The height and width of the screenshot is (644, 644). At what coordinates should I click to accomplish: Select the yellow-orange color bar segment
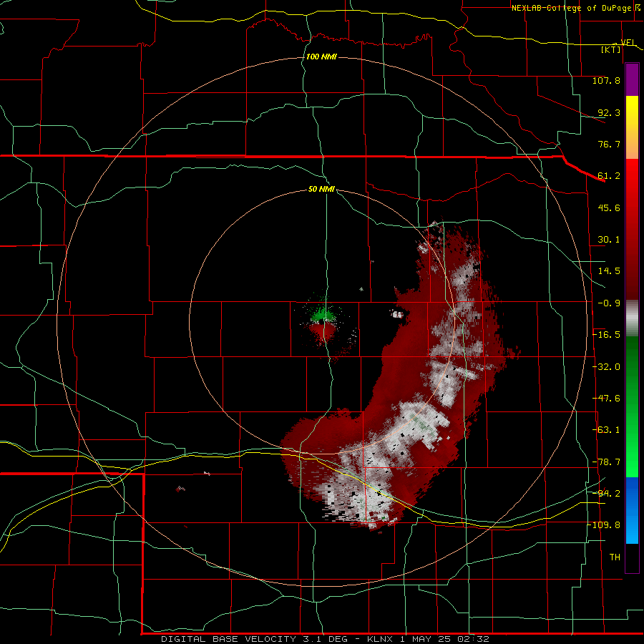point(632,127)
